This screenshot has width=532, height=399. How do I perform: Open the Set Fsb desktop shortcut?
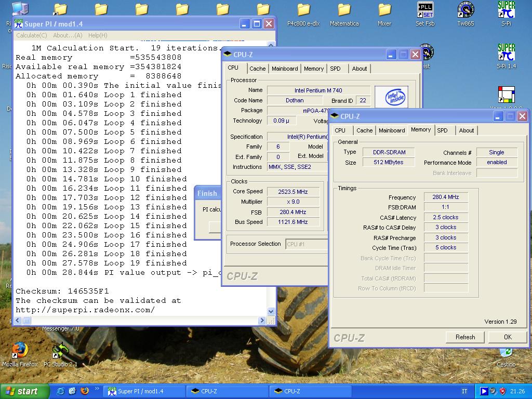click(x=425, y=14)
